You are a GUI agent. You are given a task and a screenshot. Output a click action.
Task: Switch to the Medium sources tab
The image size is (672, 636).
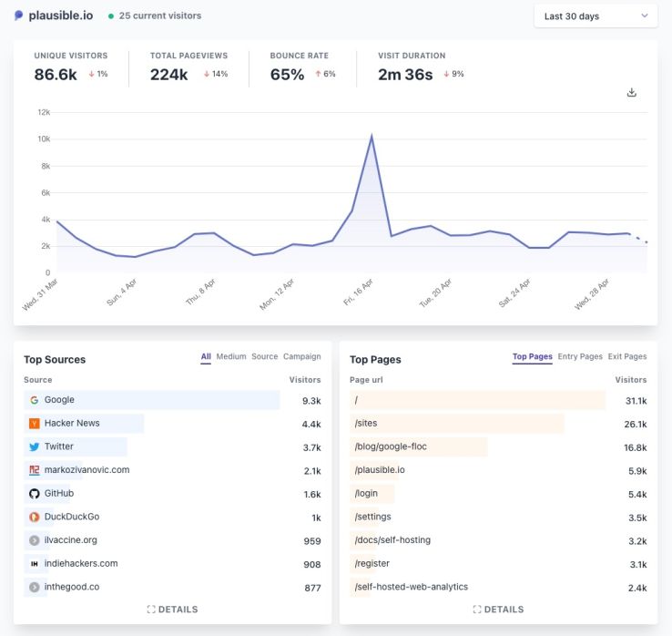[231, 356]
